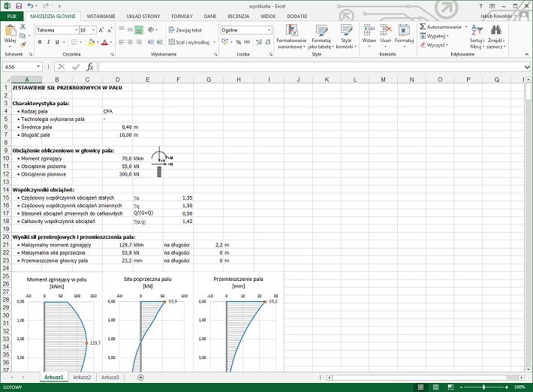Apply percent style to cells
Viewport: 533px width, 392px height.
pos(239,42)
